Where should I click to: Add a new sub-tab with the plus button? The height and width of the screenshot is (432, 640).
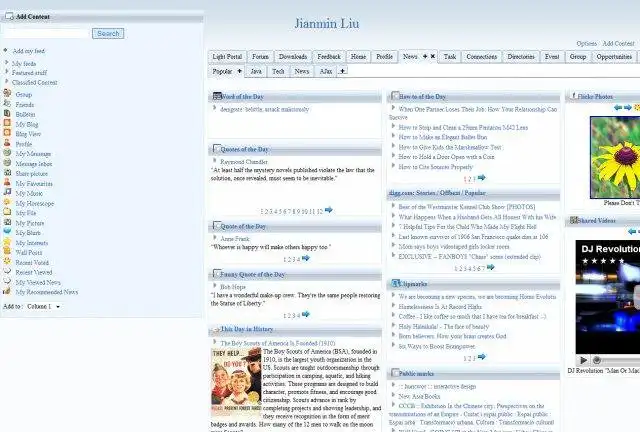(343, 71)
